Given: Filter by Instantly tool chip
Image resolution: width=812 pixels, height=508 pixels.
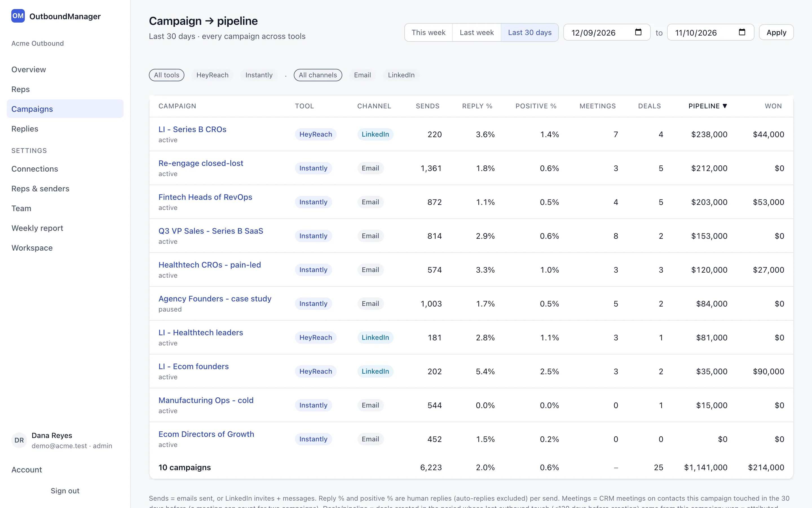Looking at the screenshot, I should [259, 75].
